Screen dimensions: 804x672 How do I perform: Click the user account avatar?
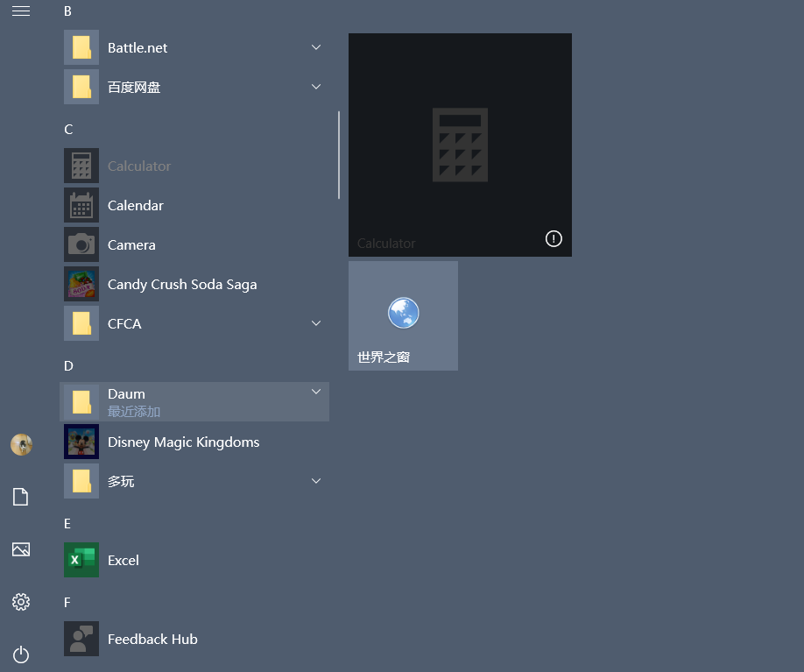click(21, 445)
